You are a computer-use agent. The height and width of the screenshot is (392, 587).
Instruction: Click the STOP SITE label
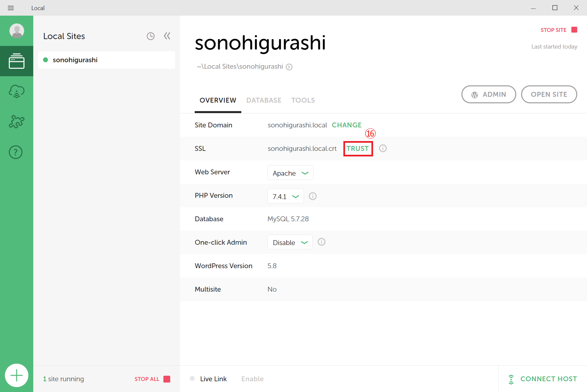553,30
